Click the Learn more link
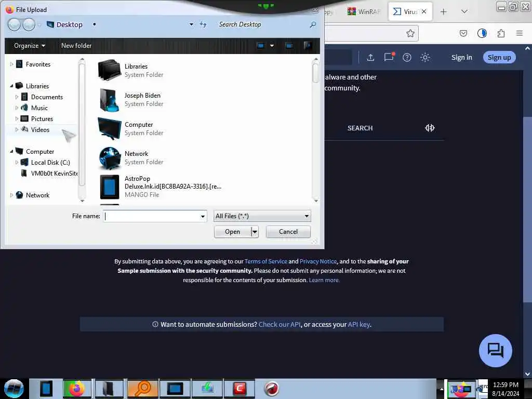 (x=324, y=280)
